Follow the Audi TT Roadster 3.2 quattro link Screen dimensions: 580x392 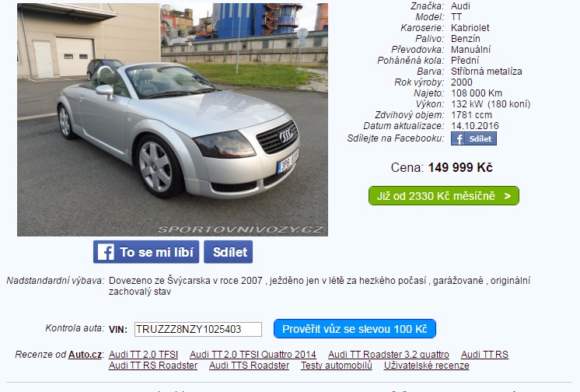tap(389, 354)
